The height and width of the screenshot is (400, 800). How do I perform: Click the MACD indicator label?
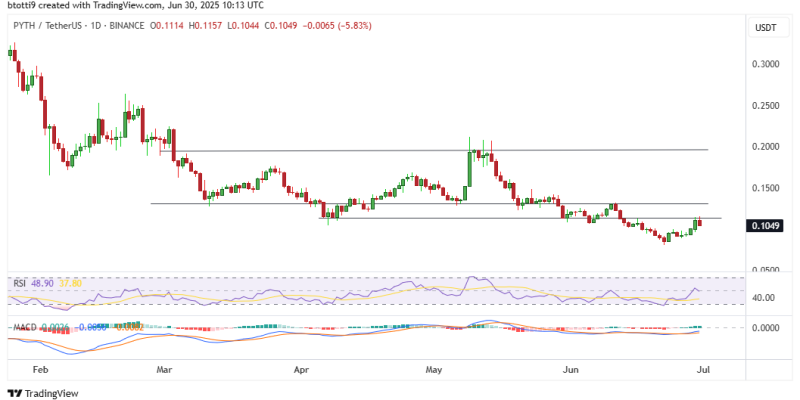pos(24,327)
